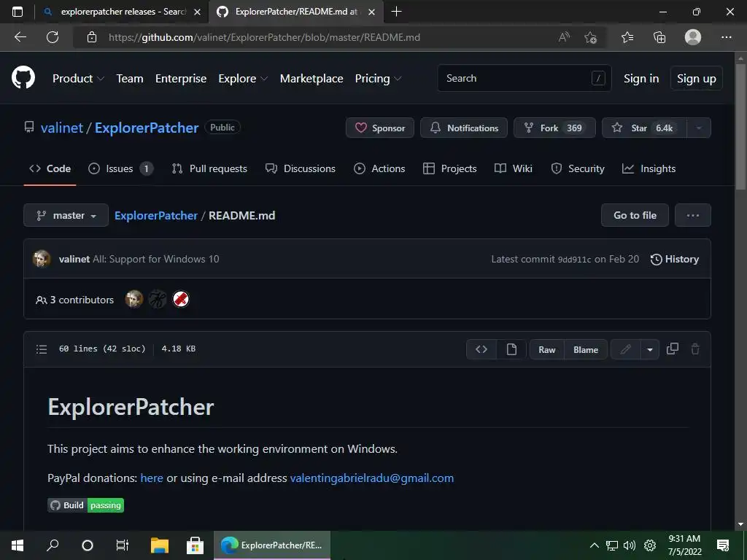The image size is (747, 560).
Task: Open the Actions tab
Action: coord(379,168)
